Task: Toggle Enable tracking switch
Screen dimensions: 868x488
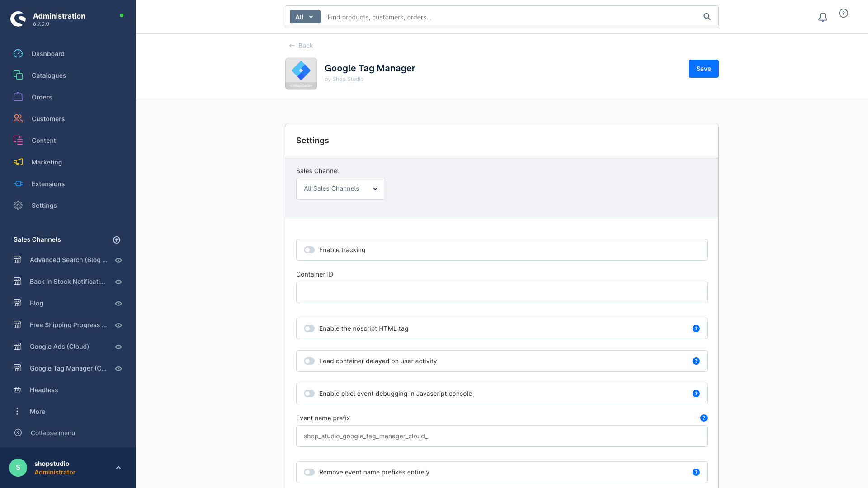Action: (x=309, y=250)
